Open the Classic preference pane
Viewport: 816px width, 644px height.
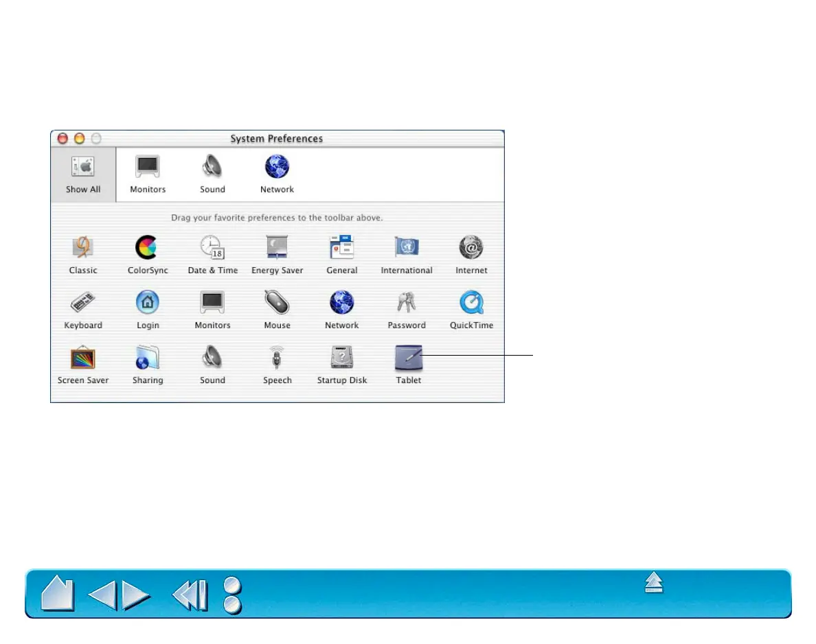[83, 255]
